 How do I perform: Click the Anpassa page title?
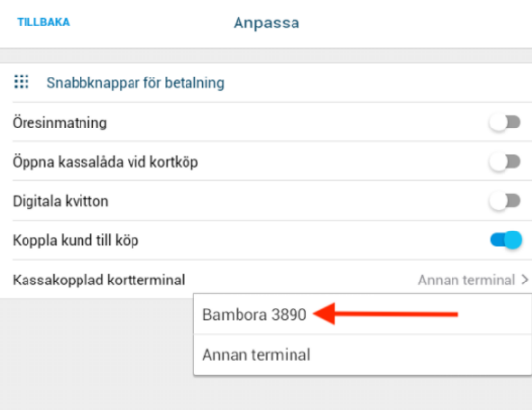[266, 24]
